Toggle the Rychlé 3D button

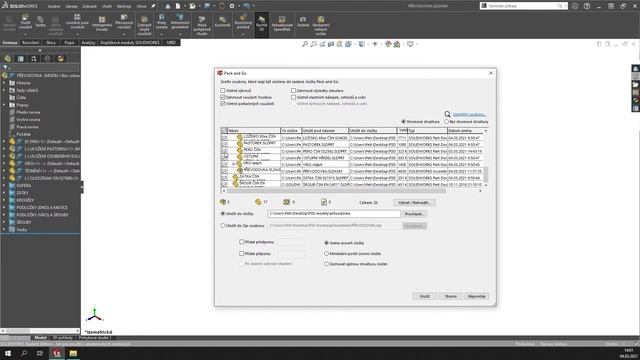coord(262,24)
